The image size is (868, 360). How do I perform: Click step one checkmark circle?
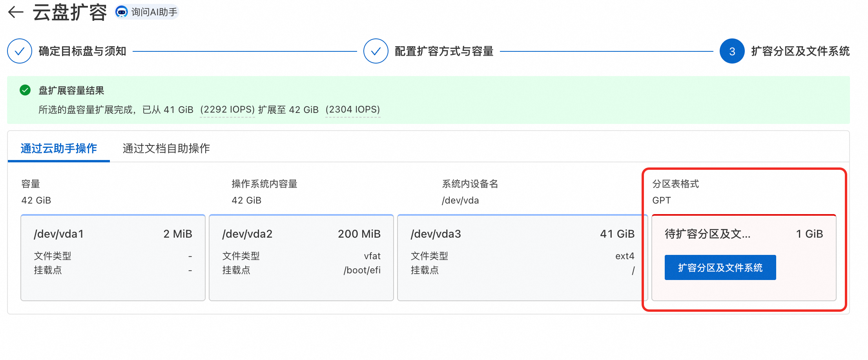(20, 51)
